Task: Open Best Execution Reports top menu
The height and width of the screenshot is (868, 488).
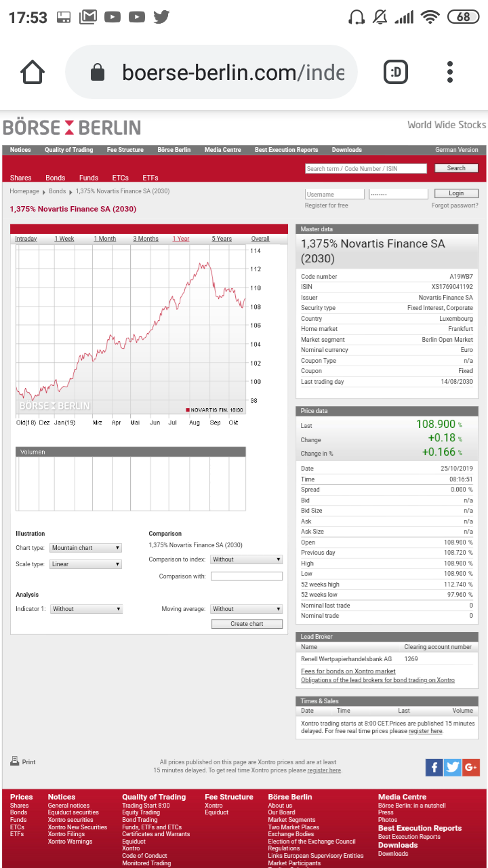Action: tap(286, 150)
